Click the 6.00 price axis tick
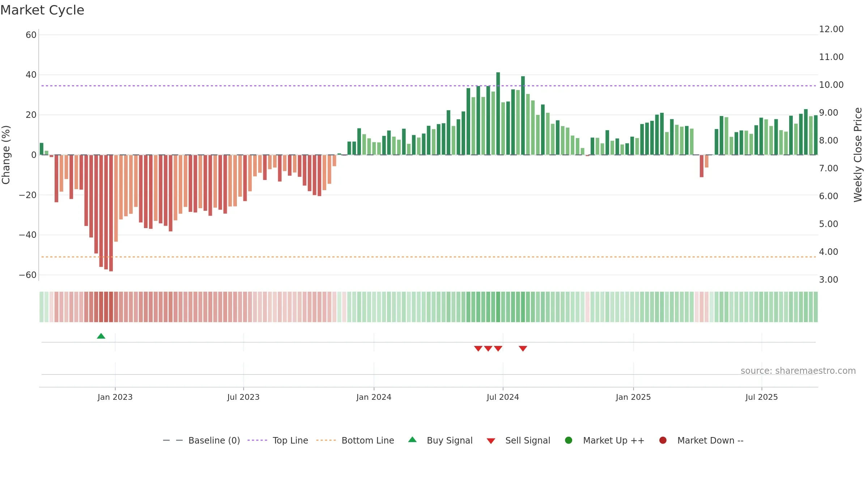Viewport: 868px width, 488px height. [x=829, y=196]
